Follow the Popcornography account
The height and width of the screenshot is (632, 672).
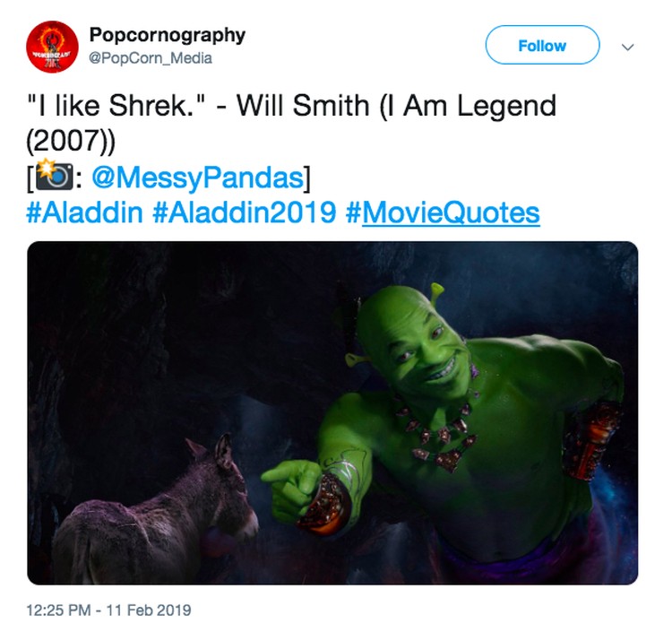tap(542, 45)
